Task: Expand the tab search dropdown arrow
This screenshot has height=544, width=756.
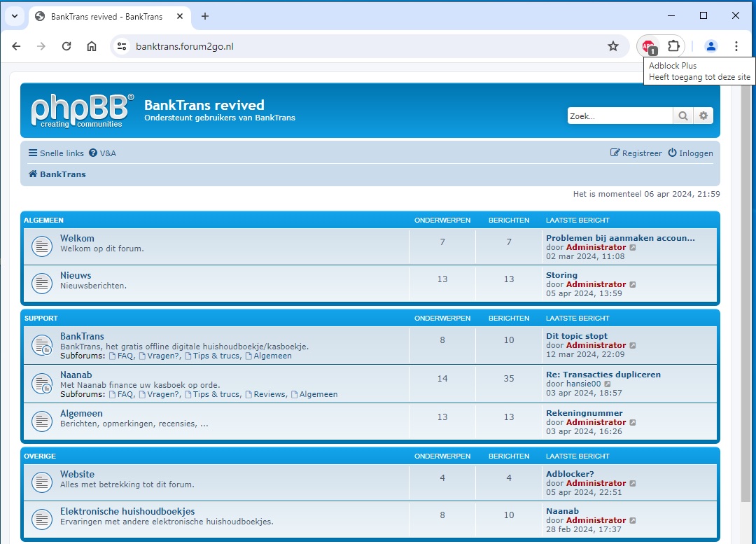Action: [14, 16]
